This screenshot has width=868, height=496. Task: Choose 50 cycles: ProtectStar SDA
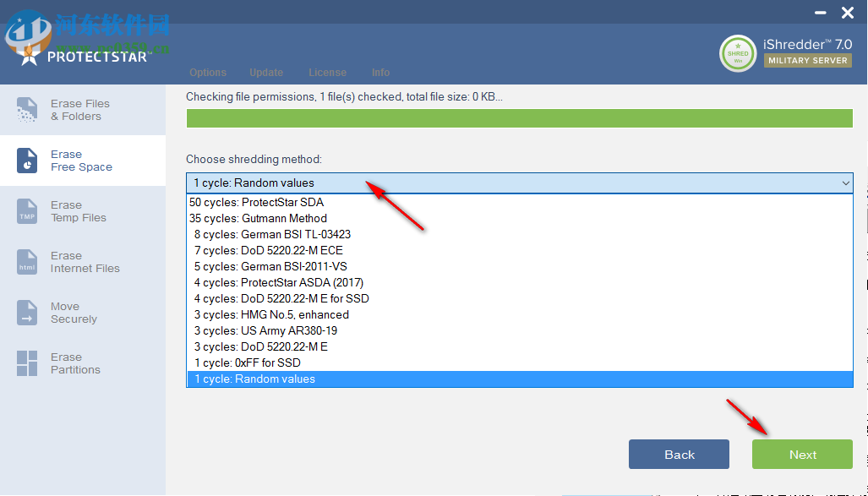click(x=519, y=202)
